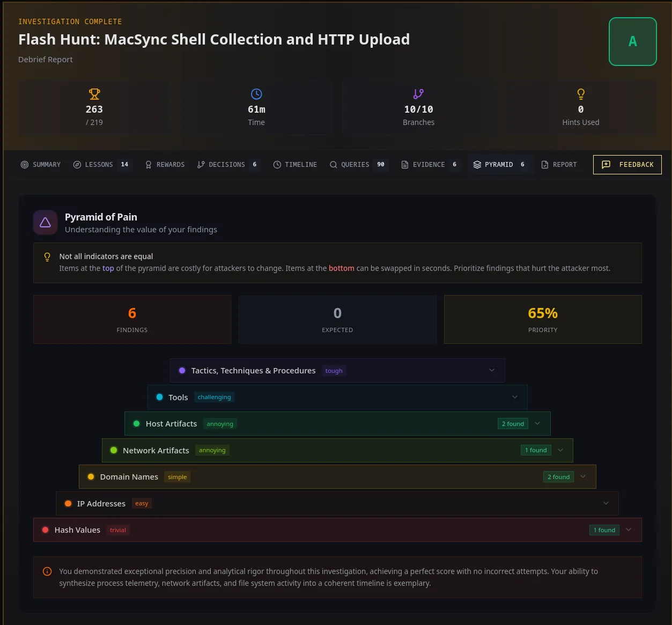The width and height of the screenshot is (672, 625).
Task: Expand the Tools pyramid level
Action: (x=337, y=397)
